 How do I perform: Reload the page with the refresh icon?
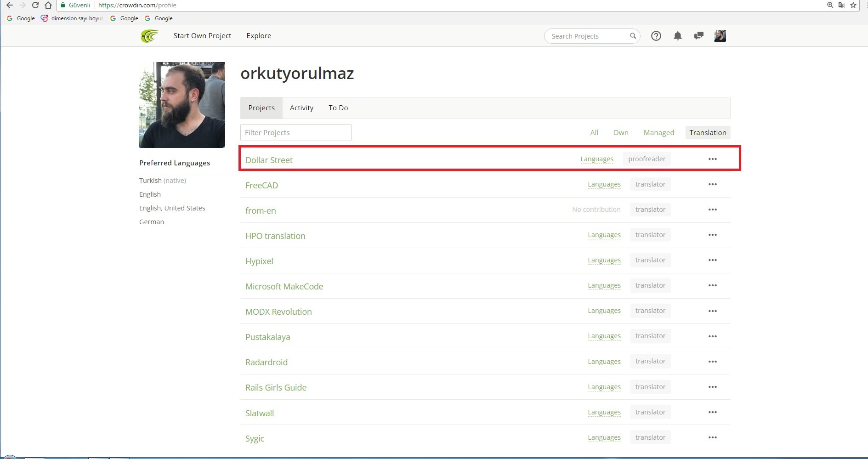35,6
